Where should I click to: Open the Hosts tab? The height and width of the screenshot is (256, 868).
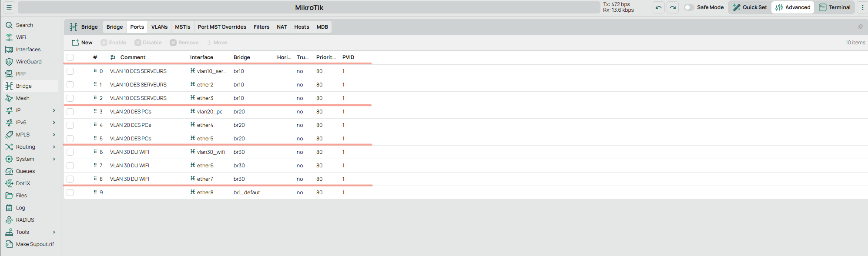pos(302,27)
